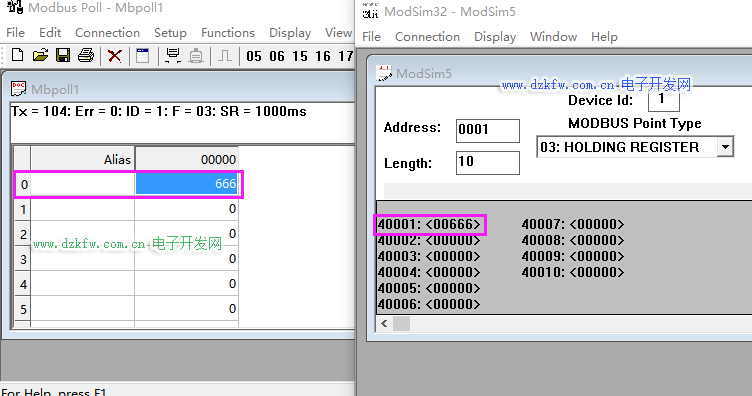Click the Length input field
Screen dimensions: 752x396
click(488, 163)
